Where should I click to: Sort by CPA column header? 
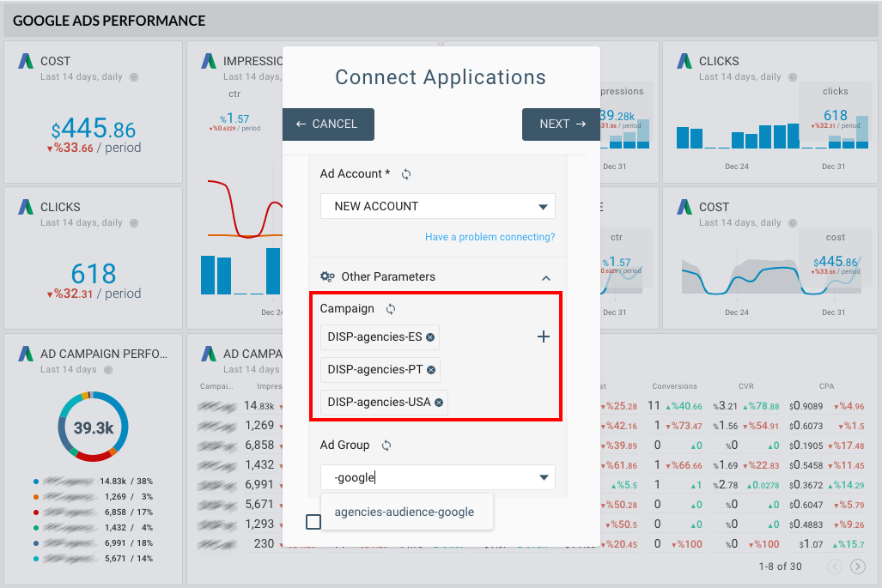[826, 386]
